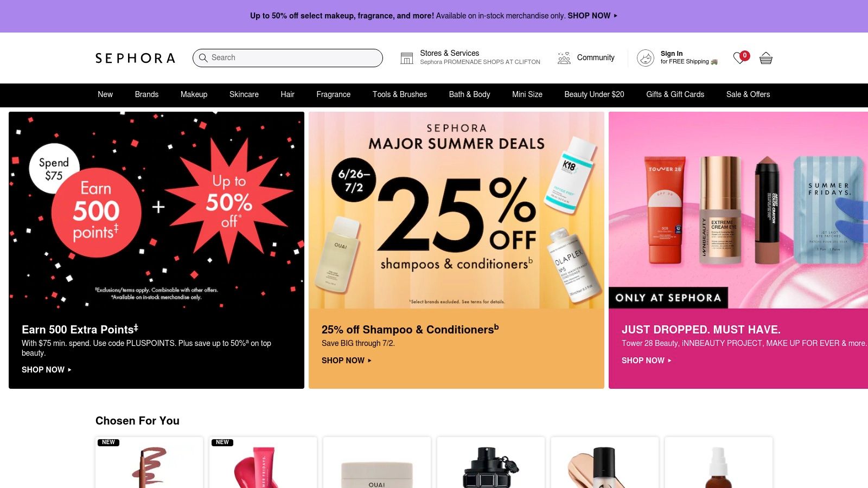Expand the Fragrance category menu
Screen dimensions: 868x488
[x=334, y=94]
